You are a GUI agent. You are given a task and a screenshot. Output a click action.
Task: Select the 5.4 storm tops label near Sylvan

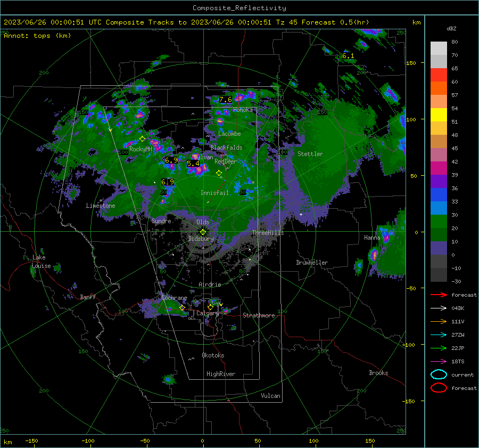(x=193, y=164)
